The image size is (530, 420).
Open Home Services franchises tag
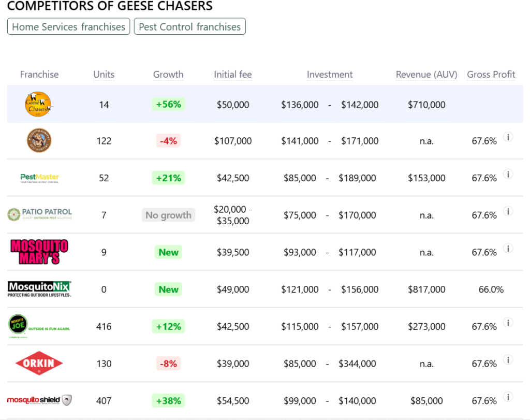click(x=69, y=26)
